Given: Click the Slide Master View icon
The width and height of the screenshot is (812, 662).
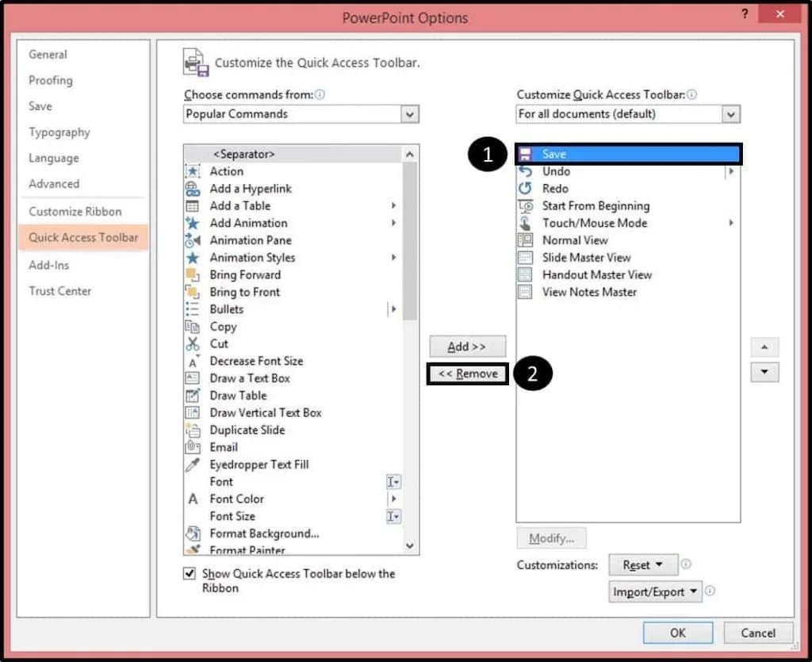Looking at the screenshot, I should coord(525,258).
